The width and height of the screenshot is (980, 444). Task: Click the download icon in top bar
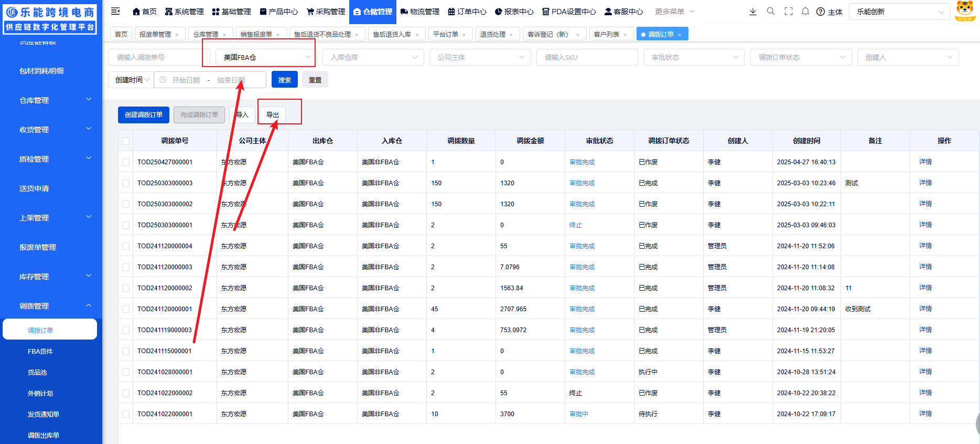(x=752, y=12)
